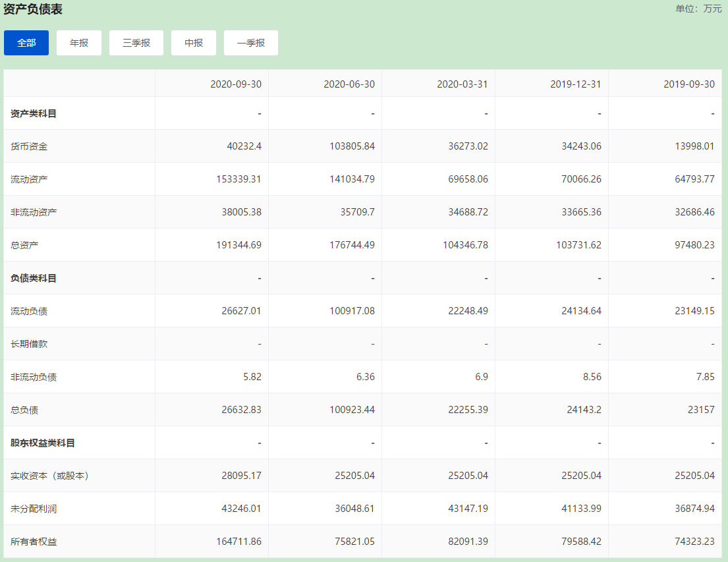Show the 中报 reports tab

pos(194,43)
